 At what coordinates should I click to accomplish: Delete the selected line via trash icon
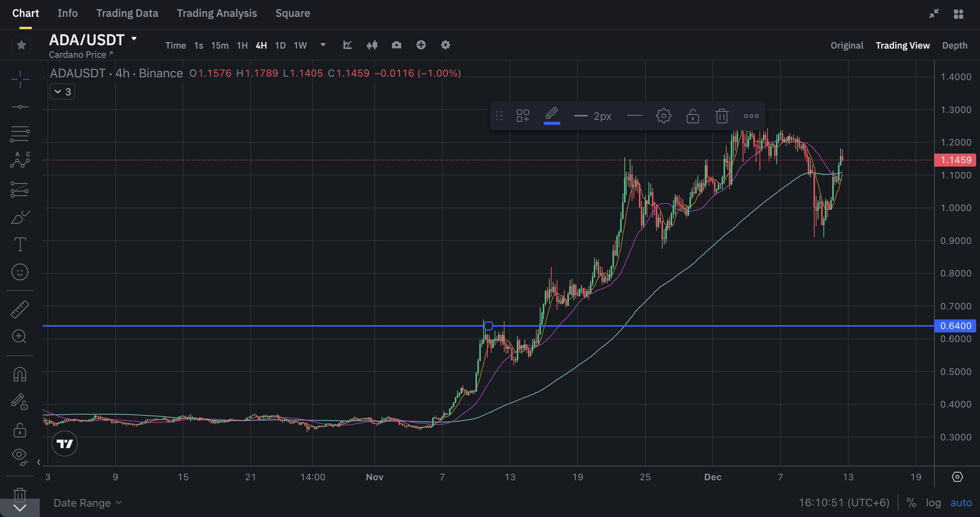(722, 116)
